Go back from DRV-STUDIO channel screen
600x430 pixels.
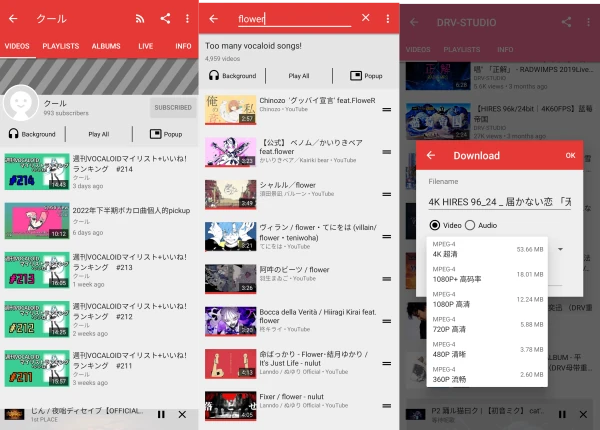click(414, 22)
